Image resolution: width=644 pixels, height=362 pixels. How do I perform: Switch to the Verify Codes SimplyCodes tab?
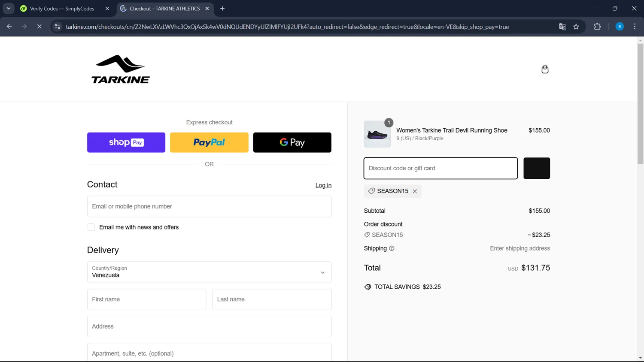click(65, 9)
